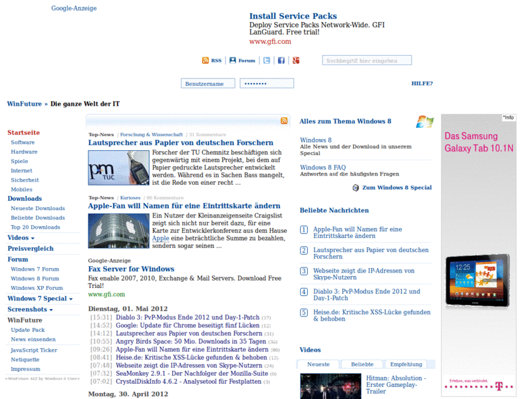Click number 2 badge in Beliebte Nachrichten
The image size is (532, 399).
pos(304,251)
